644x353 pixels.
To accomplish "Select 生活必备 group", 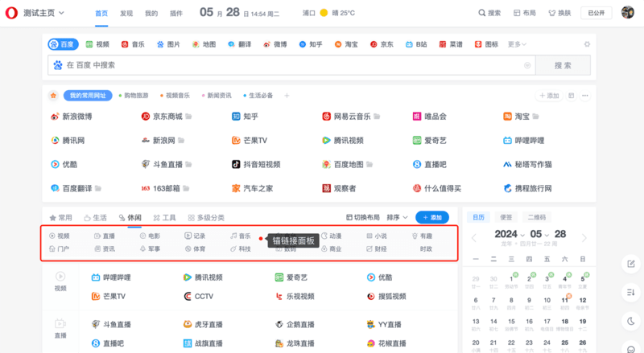I will tap(258, 96).
